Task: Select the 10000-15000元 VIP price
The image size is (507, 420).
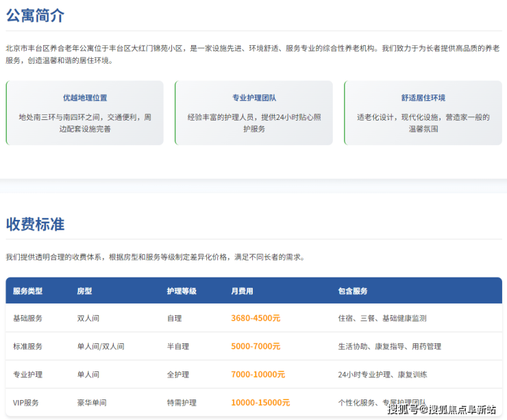Action: (260, 403)
